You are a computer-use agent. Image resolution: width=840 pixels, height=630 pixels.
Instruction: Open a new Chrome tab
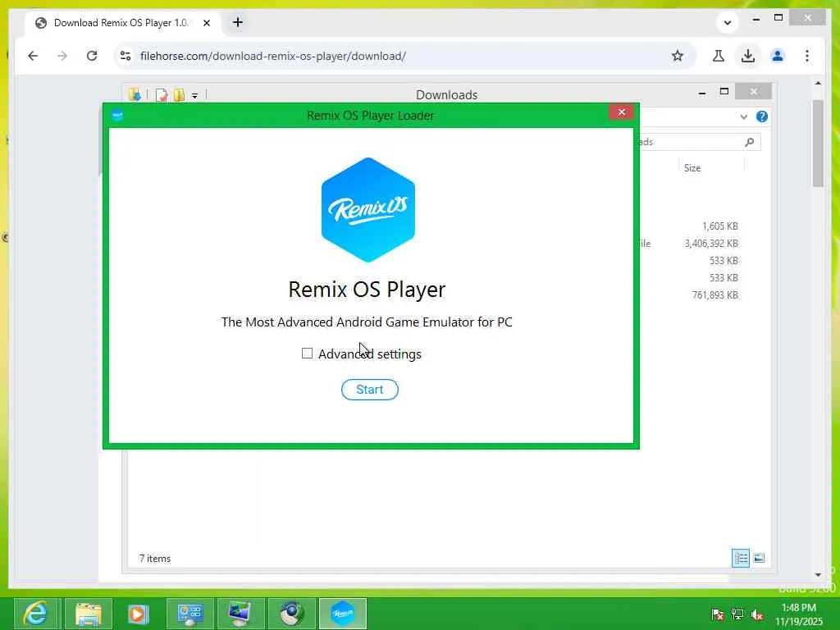(238, 22)
